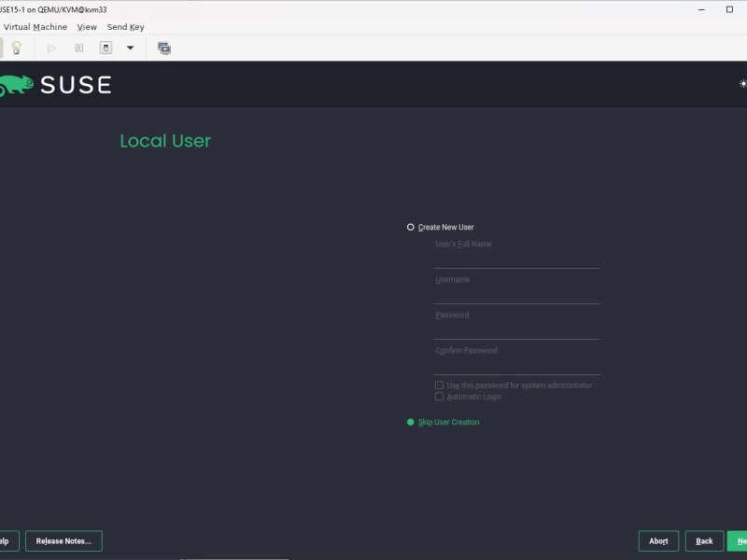Open the Send Key menu
This screenshot has height=560, width=747.
(x=126, y=27)
